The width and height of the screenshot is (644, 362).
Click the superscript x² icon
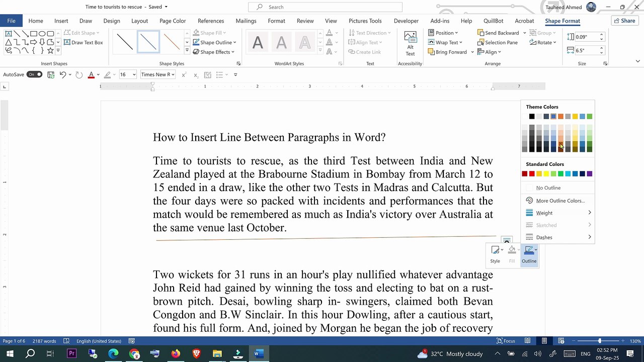click(184, 74)
